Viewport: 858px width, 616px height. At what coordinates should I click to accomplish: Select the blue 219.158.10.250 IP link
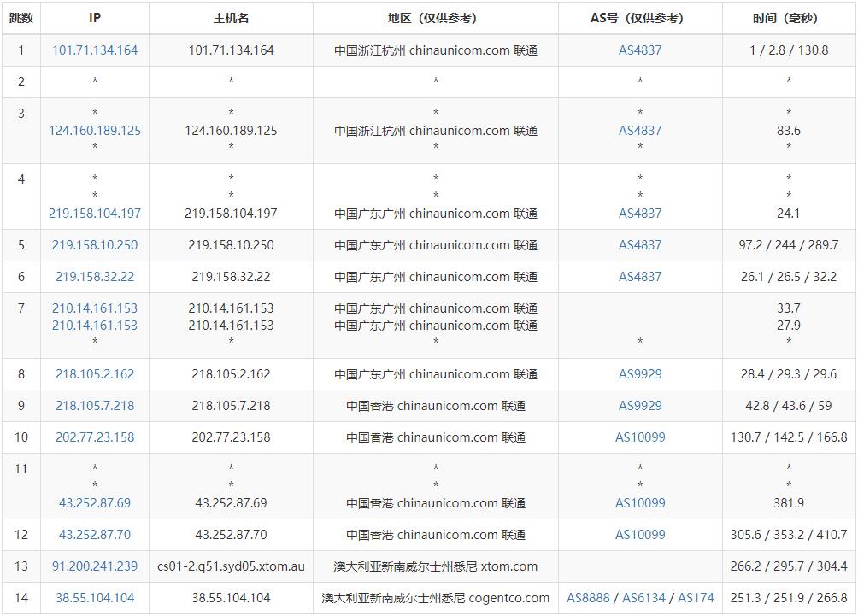point(95,245)
